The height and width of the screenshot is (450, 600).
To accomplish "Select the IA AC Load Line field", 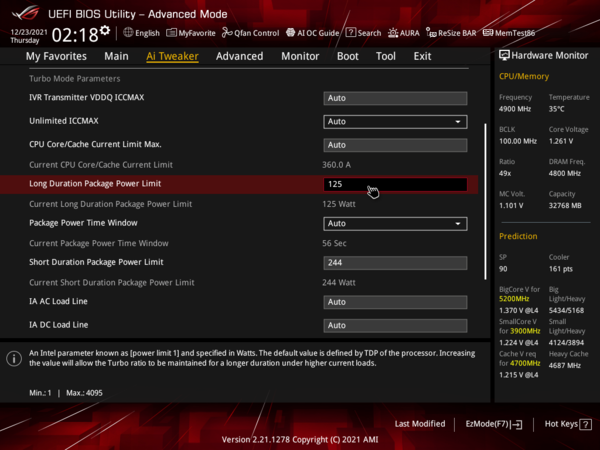I will [x=395, y=301].
